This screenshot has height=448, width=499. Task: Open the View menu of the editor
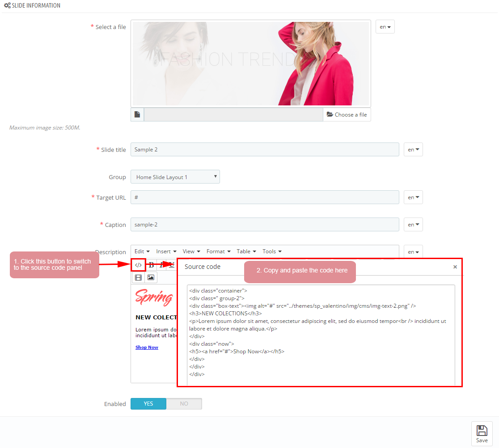point(191,251)
